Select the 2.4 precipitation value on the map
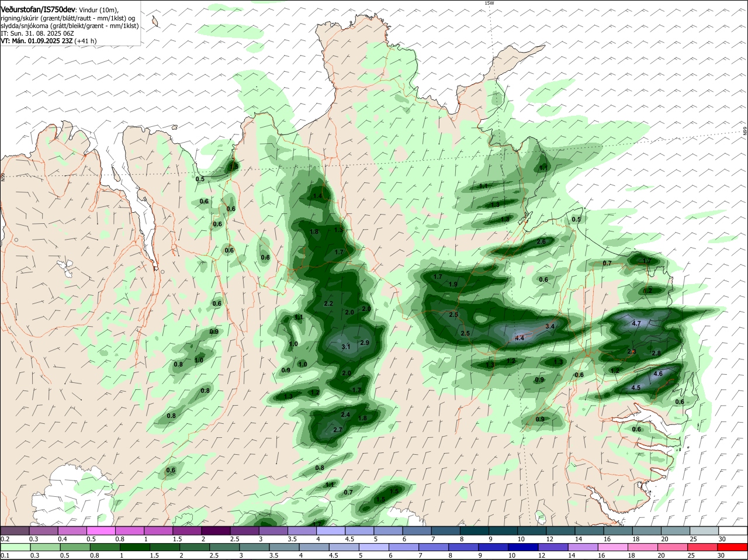 (x=345, y=414)
